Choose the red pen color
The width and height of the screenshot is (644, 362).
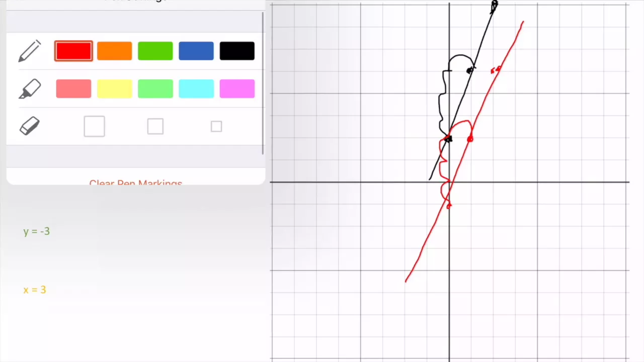(73, 51)
